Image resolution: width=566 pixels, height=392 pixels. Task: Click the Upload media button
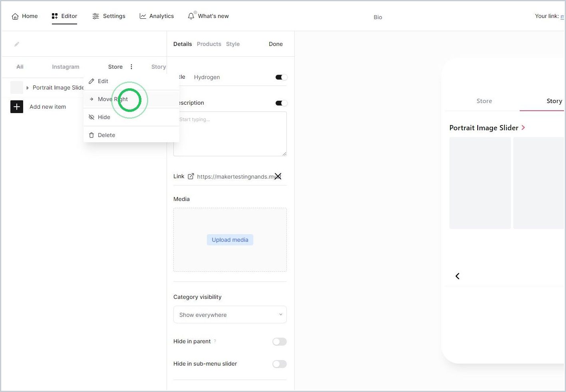[x=230, y=240]
